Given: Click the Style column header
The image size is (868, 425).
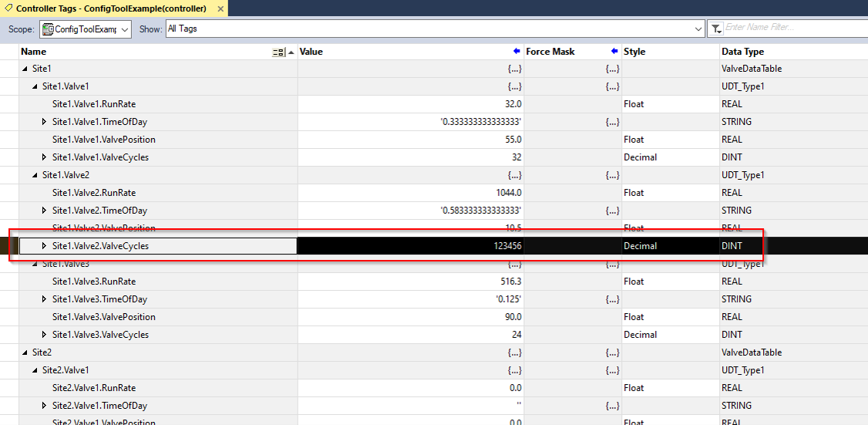Looking at the screenshot, I should (x=634, y=52).
